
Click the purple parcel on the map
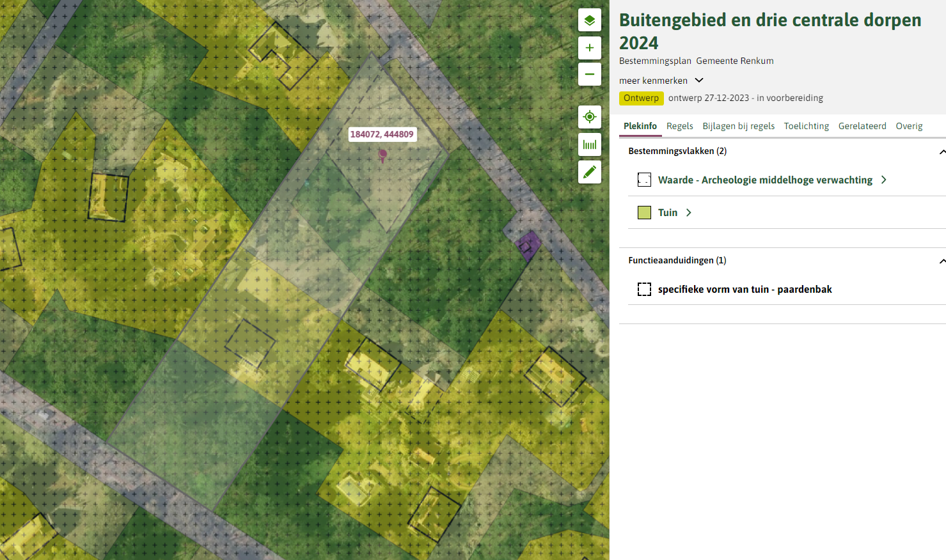(x=528, y=245)
